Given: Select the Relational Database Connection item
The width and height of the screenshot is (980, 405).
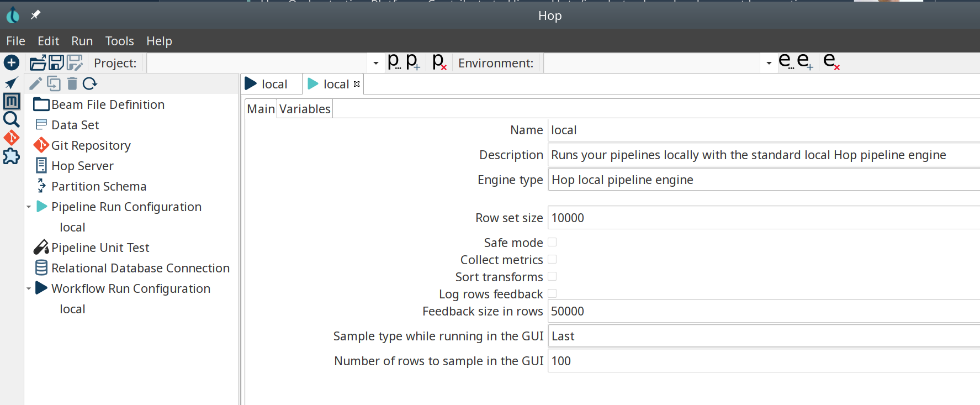Looking at the screenshot, I should pos(140,268).
